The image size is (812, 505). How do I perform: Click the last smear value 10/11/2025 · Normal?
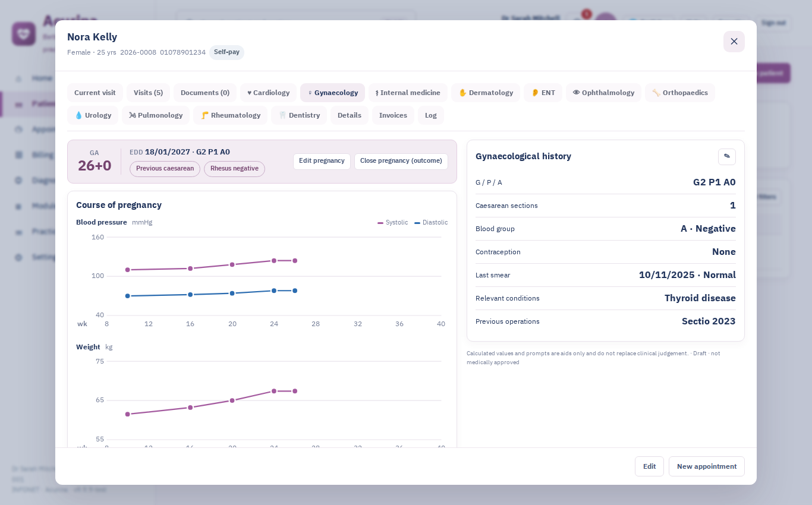pos(687,275)
